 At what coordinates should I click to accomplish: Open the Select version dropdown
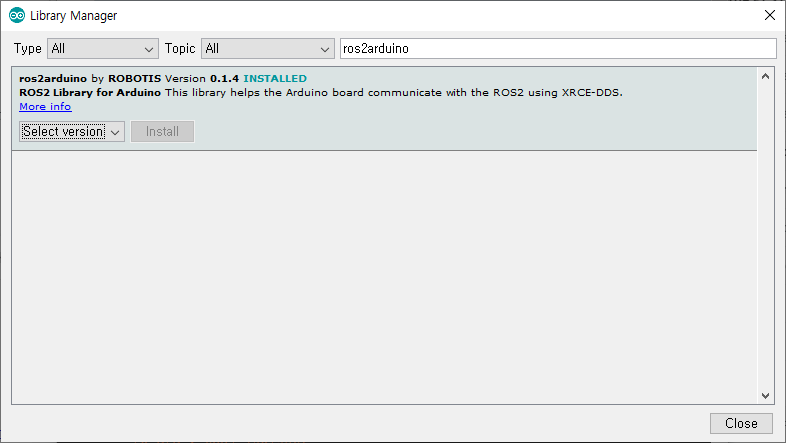pos(72,131)
